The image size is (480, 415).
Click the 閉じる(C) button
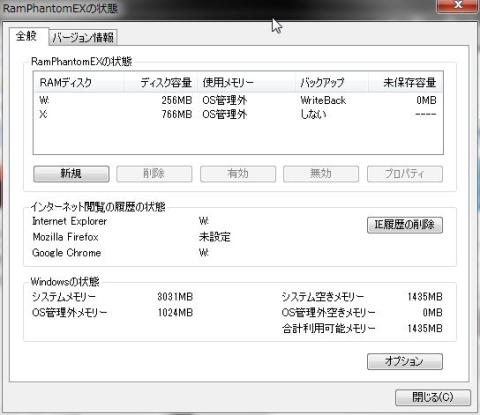coord(433,397)
